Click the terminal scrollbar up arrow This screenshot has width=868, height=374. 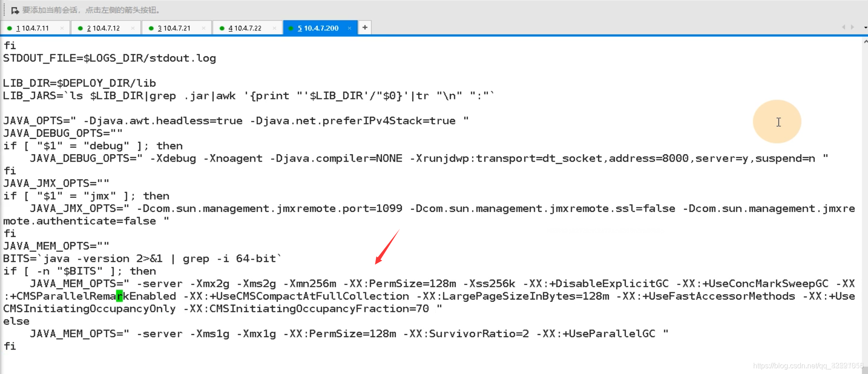pyautogui.click(x=865, y=42)
